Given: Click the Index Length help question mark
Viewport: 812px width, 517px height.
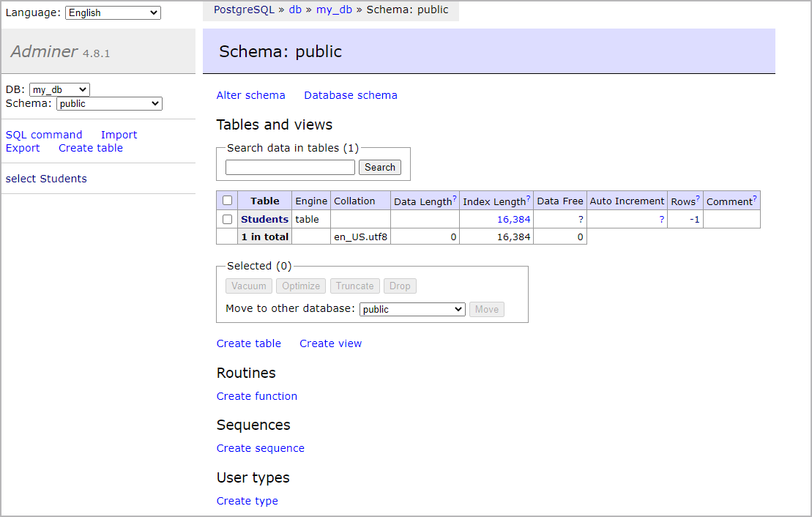Looking at the screenshot, I should pyautogui.click(x=528, y=198).
